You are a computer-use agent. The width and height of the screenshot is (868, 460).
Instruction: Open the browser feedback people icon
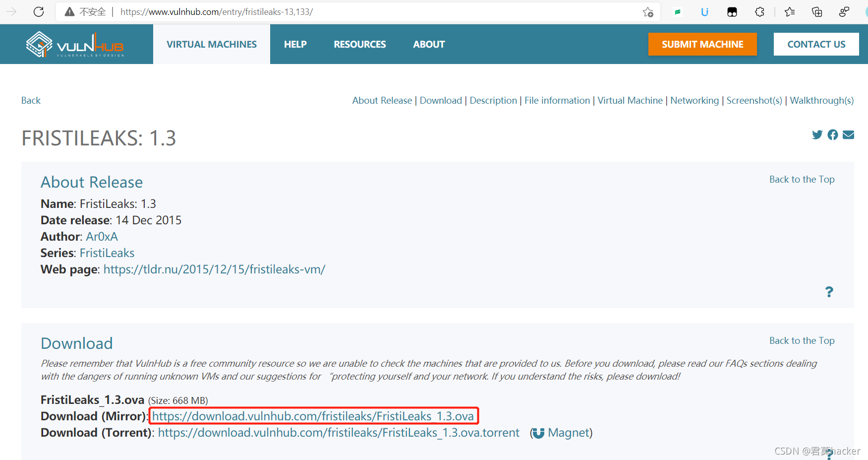click(x=844, y=12)
